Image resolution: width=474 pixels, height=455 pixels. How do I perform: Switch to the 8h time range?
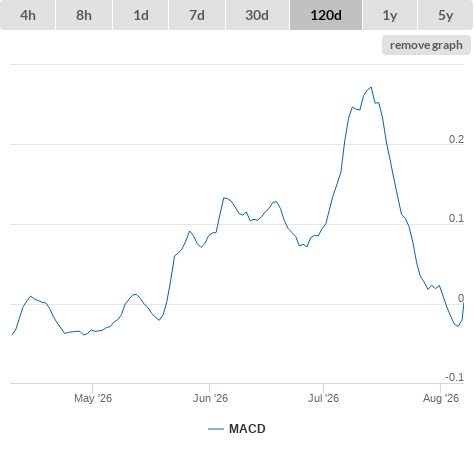click(x=84, y=15)
